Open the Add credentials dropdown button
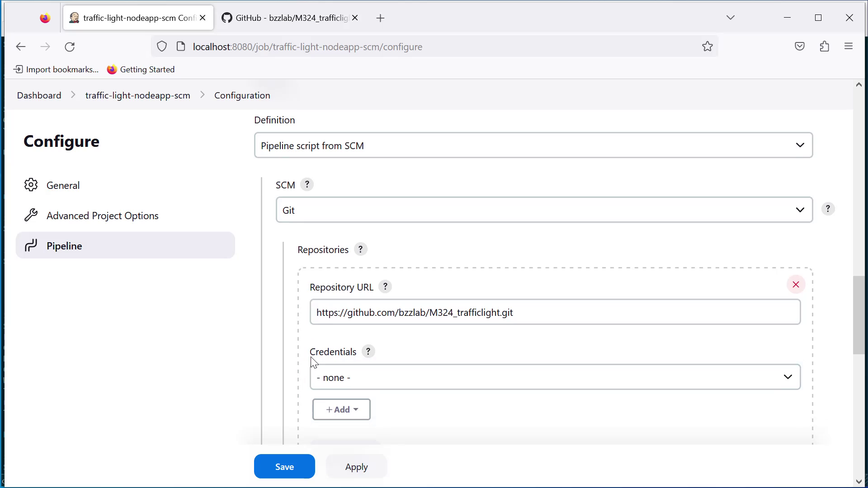 point(341,409)
